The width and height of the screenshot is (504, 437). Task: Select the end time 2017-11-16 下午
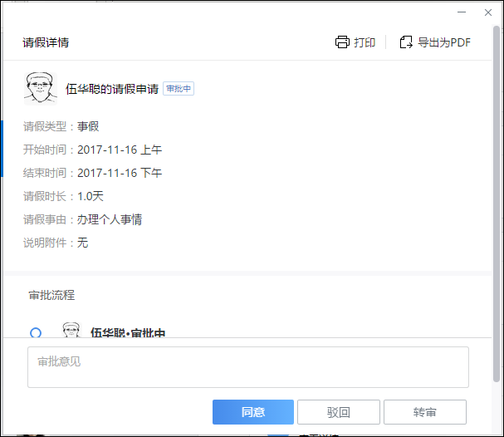tap(120, 174)
